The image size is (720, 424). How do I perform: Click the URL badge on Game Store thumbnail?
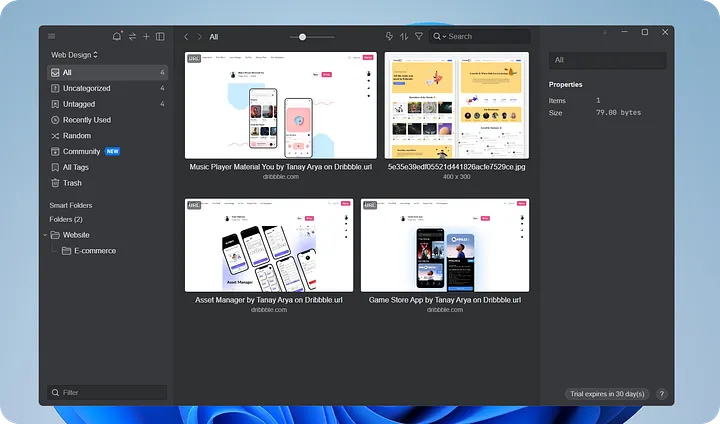tap(370, 205)
